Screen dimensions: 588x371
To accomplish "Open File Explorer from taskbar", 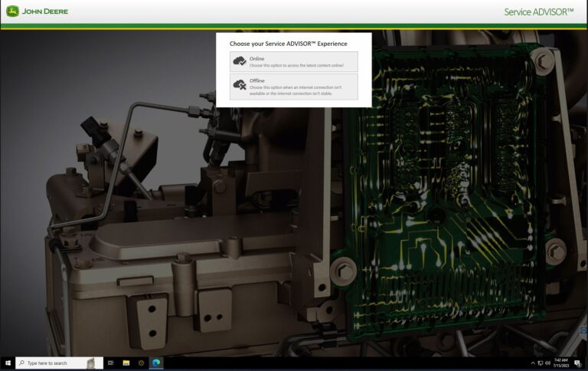I will [126, 363].
